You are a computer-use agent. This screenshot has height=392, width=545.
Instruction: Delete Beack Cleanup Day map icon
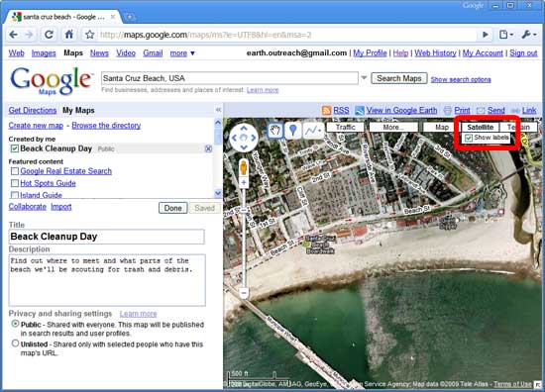point(208,148)
